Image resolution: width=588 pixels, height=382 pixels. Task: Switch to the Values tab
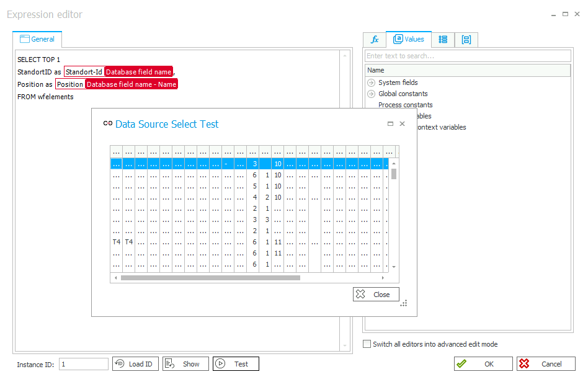409,40
